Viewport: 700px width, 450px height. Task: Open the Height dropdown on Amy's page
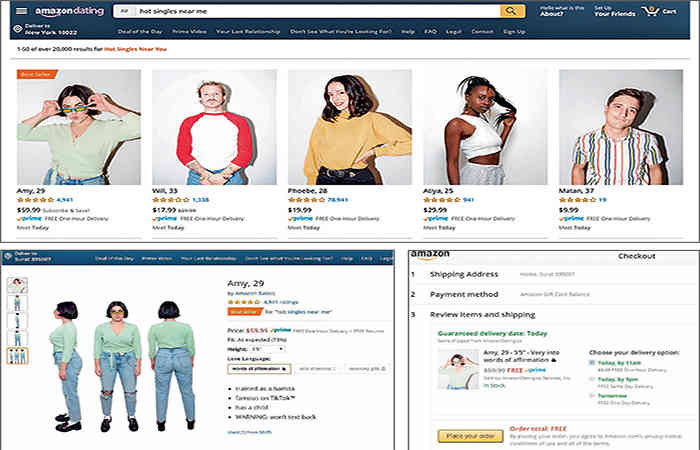point(267,349)
